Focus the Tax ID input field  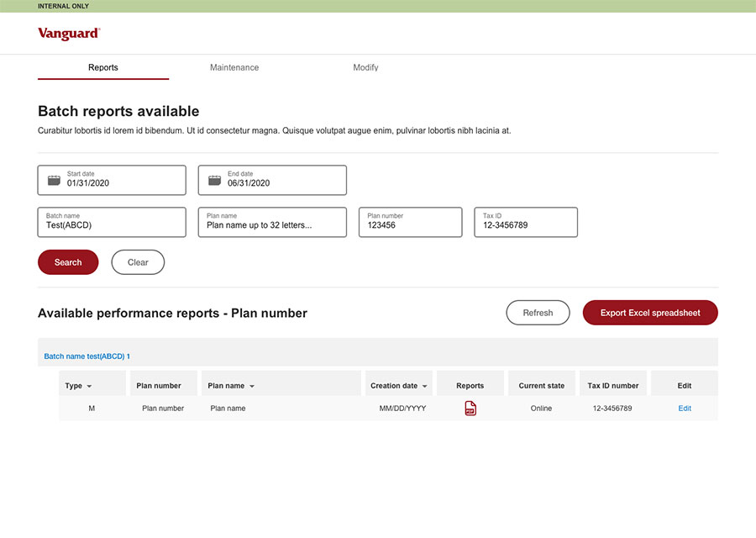pyautogui.click(x=526, y=222)
